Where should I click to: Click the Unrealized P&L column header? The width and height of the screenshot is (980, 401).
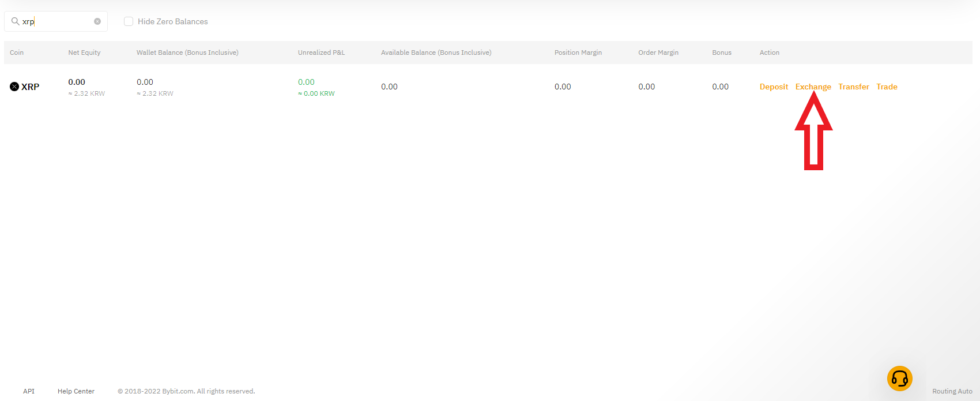tap(321, 53)
